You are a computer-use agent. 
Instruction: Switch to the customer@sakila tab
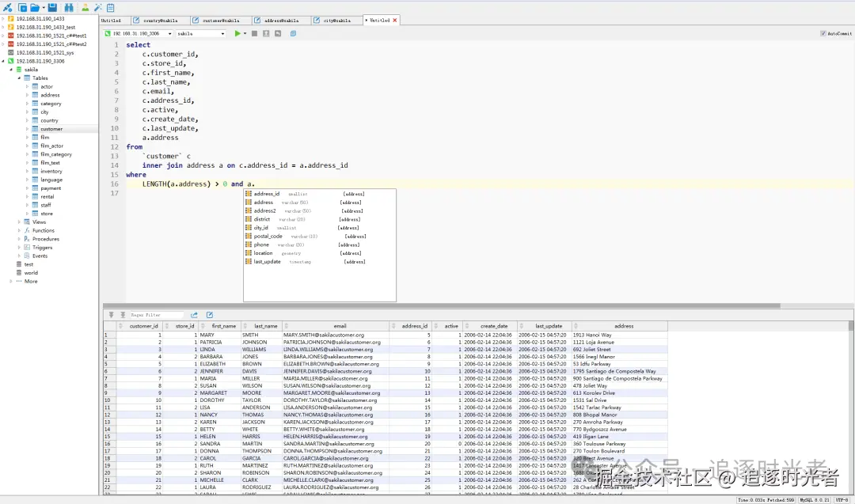tap(220, 20)
